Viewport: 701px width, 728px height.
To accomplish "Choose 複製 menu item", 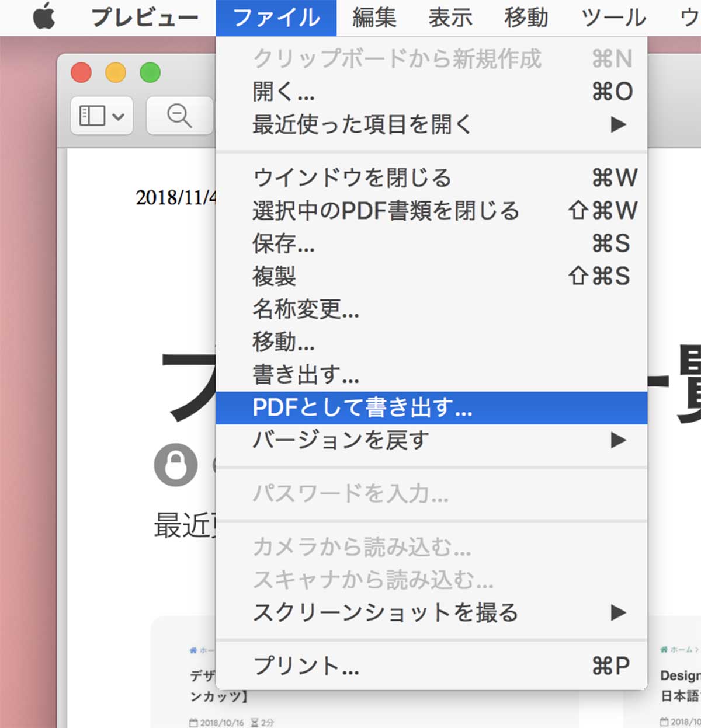I will [x=432, y=276].
